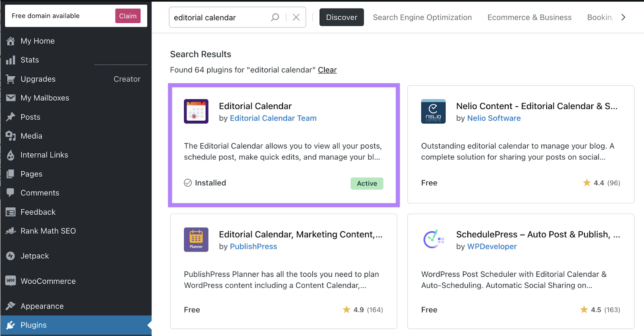The height and width of the screenshot is (336, 644).
Task: Open WooCommerce in the sidebar
Action: 48,281
